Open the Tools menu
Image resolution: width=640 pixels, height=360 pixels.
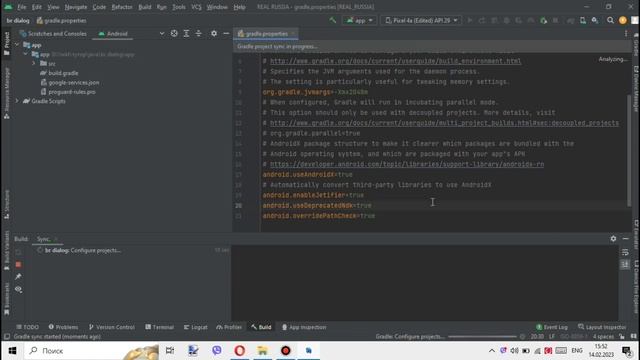[178, 7]
